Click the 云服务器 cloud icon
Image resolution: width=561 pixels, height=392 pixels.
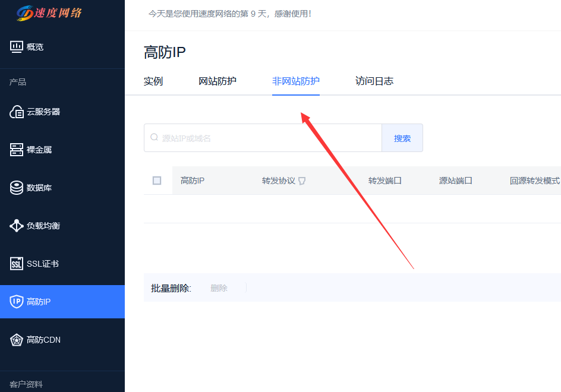(x=17, y=112)
